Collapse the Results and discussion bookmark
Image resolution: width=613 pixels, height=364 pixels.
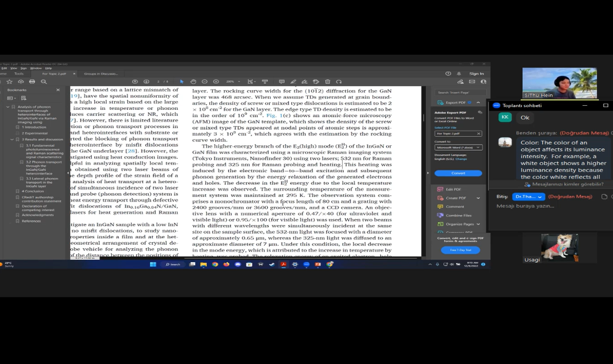pyautogui.click(x=12, y=140)
